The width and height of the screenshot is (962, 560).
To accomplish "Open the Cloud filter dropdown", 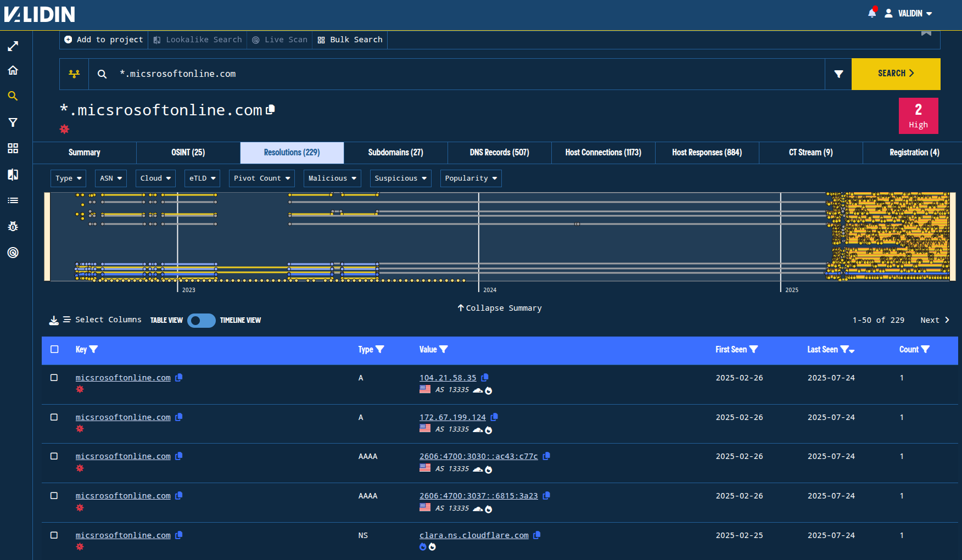I will point(155,178).
